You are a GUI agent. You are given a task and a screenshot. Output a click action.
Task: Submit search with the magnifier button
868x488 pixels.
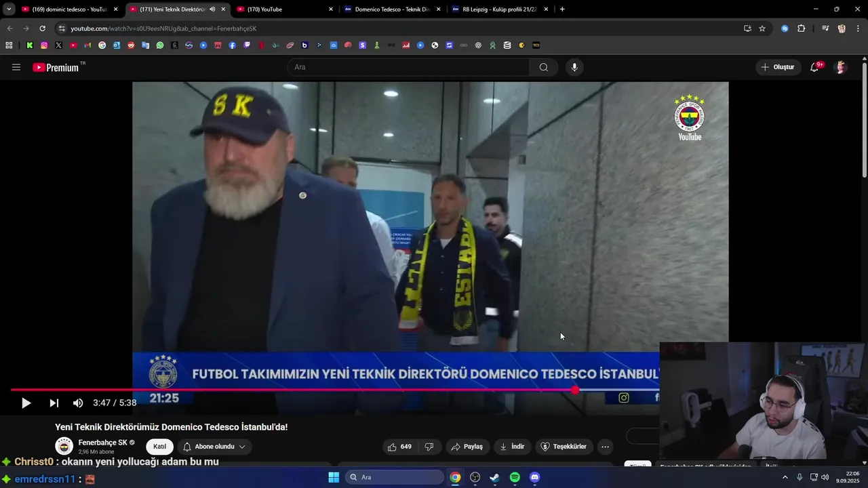click(544, 67)
